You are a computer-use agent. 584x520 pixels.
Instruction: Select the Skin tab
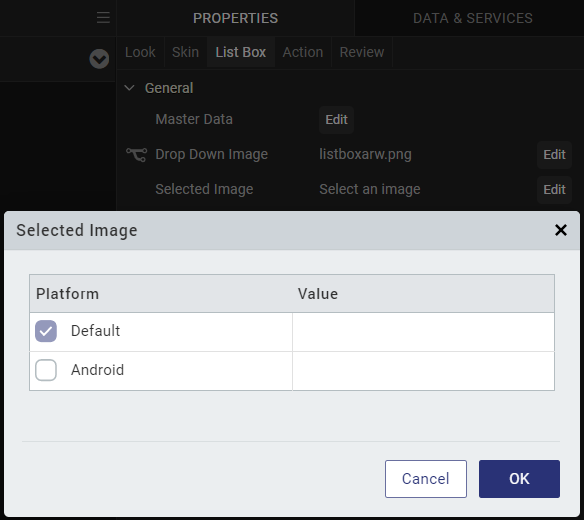pos(185,52)
